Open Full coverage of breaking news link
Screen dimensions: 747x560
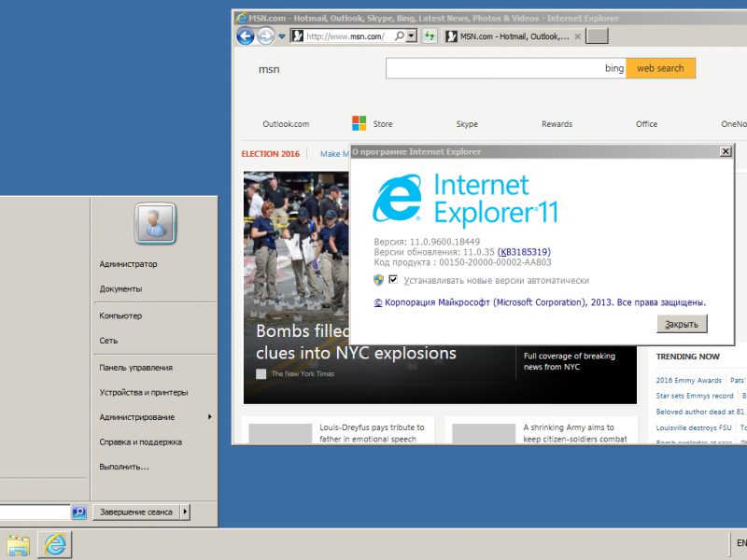[x=570, y=361]
